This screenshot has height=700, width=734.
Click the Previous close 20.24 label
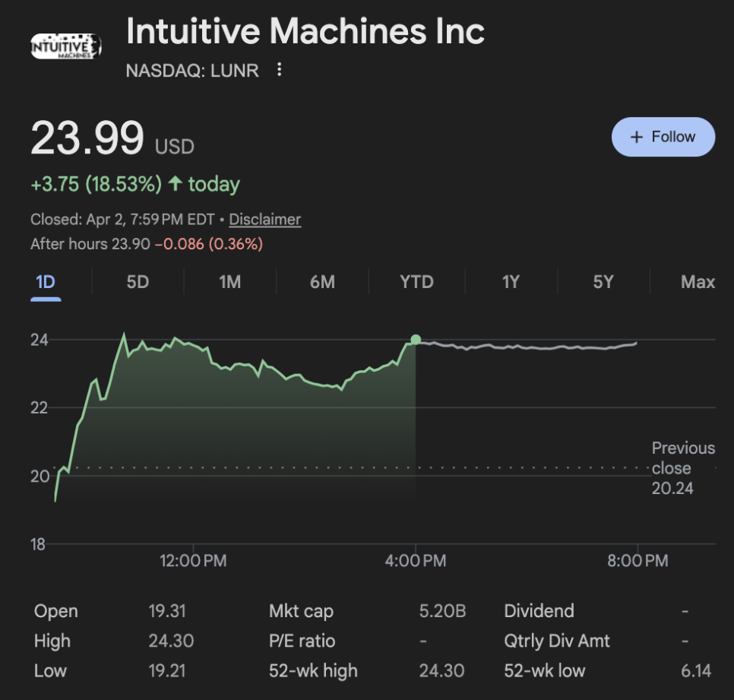[x=682, y=468]
